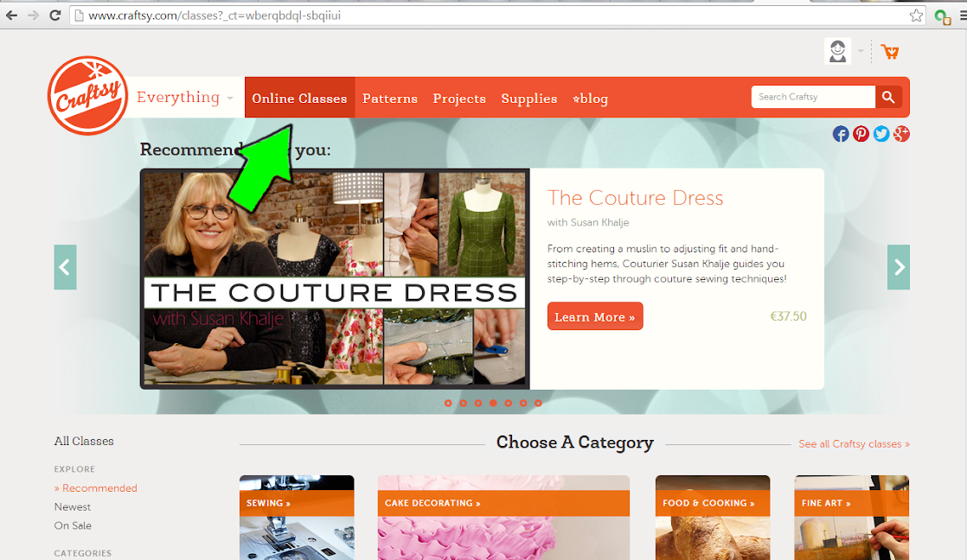Click into the Search Craftsy field

pos(813,97)
